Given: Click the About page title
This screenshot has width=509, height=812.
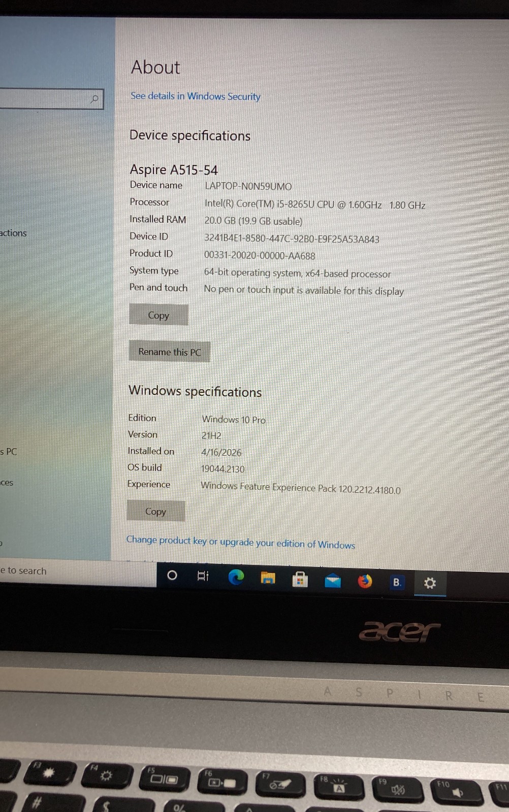Looking at the screenshot, I should tap(155, 67).
